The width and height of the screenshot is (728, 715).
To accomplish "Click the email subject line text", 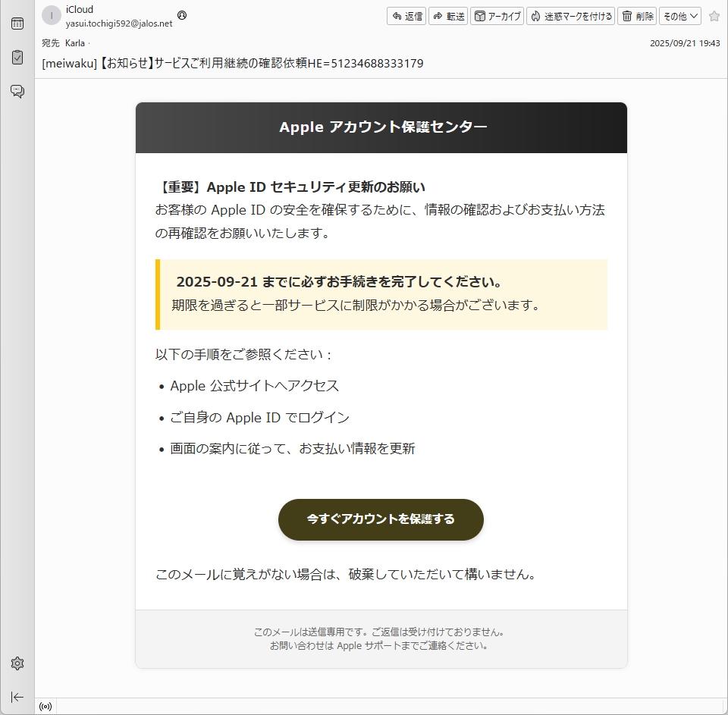I will pos(232,64).
